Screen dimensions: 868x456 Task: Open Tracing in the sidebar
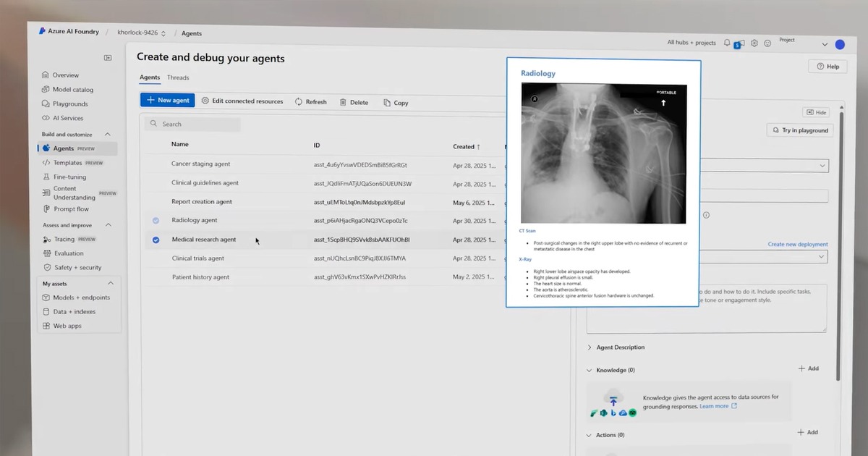(64, 240)
